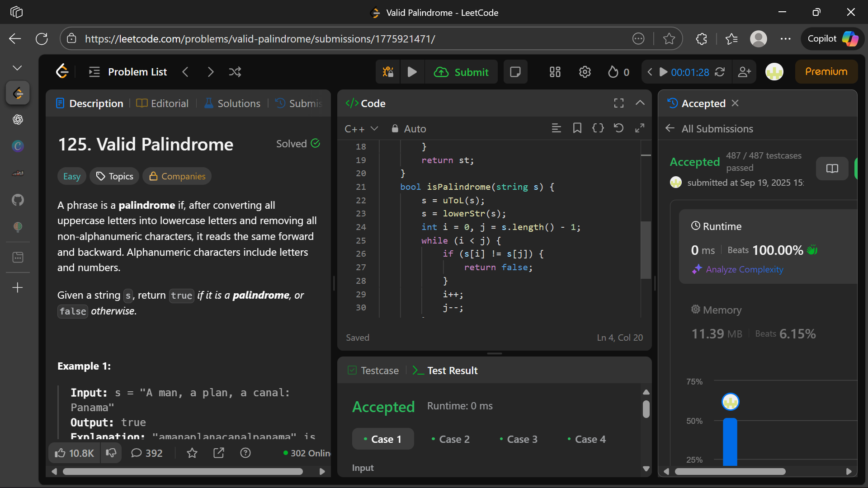Reset code to default icon
The height and width of the screenshot is (488, 868).
coord(618,128)
